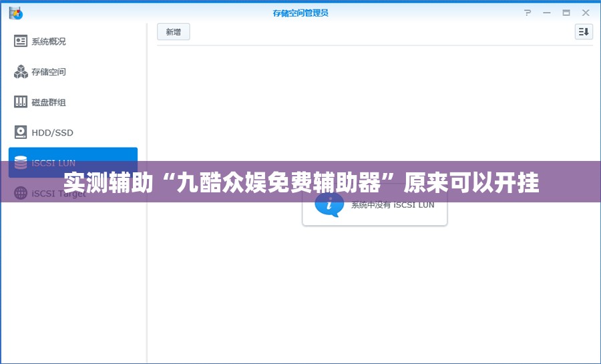Screen dimensions: 601x364
Task: Click the blue info bubble icon
Action: (329, 204)
